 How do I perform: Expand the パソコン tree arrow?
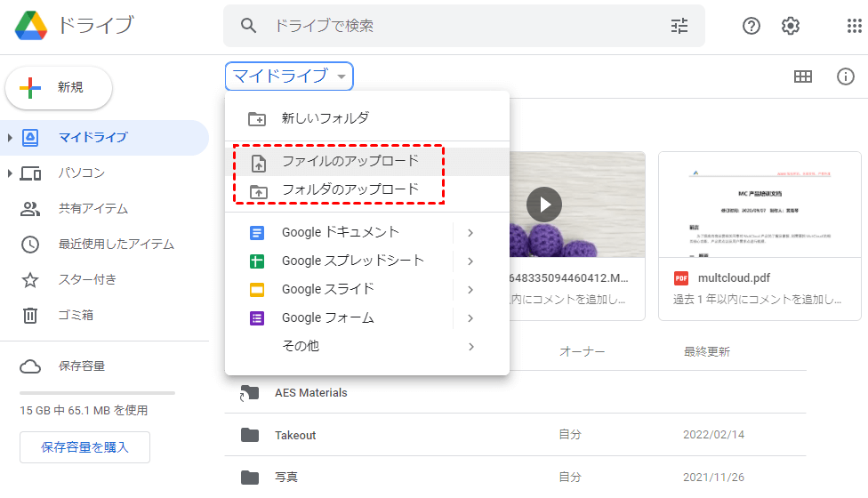[10, 173]
